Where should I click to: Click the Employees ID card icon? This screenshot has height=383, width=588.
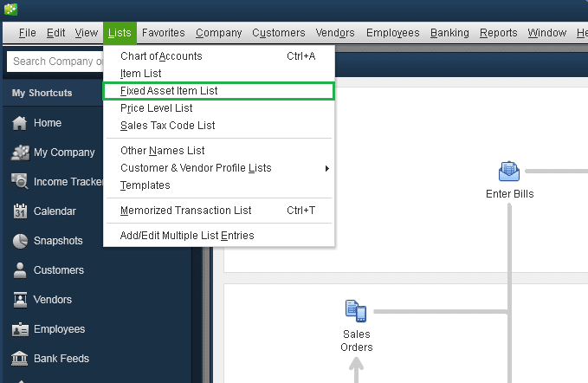coord(20,329)
